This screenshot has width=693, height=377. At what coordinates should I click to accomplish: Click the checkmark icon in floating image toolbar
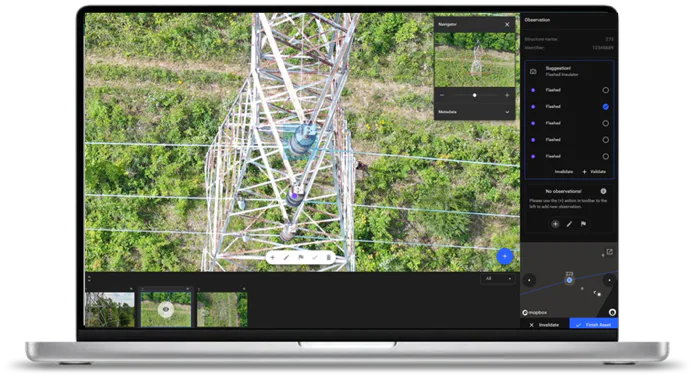315,257
